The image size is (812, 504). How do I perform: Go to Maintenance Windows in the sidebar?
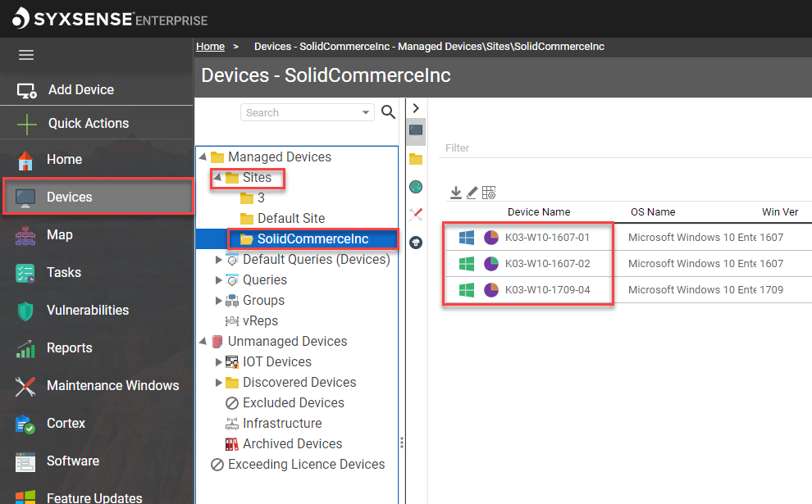click(112, 385)
